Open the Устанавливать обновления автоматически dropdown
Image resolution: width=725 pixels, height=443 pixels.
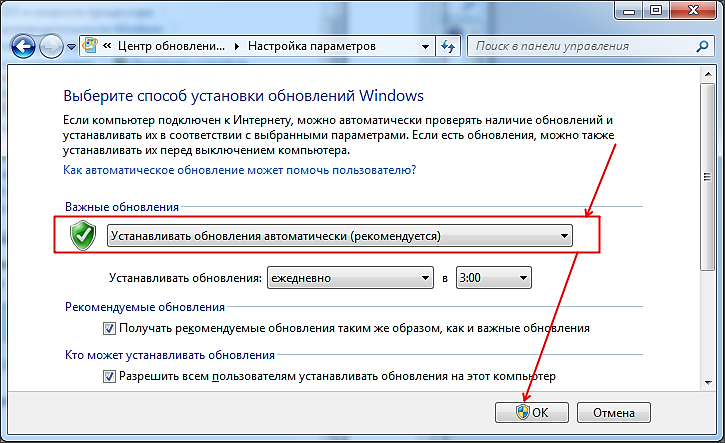point(339,236)
